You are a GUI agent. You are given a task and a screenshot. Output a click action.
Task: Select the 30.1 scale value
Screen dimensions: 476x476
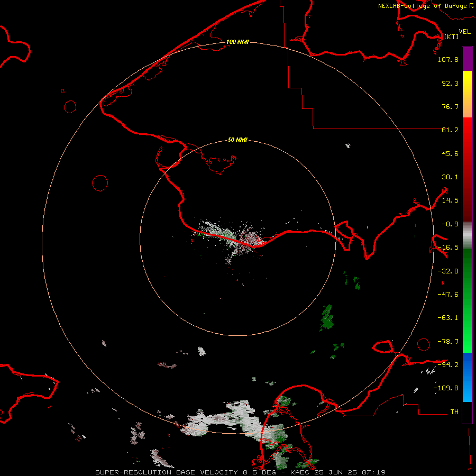tap(450, 177)
